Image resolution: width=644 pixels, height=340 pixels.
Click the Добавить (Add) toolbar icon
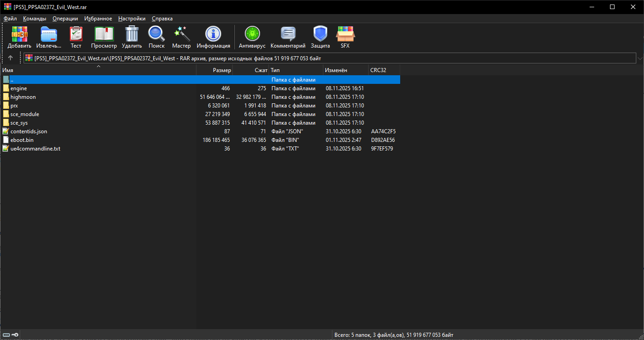click(x=19, y=37)
